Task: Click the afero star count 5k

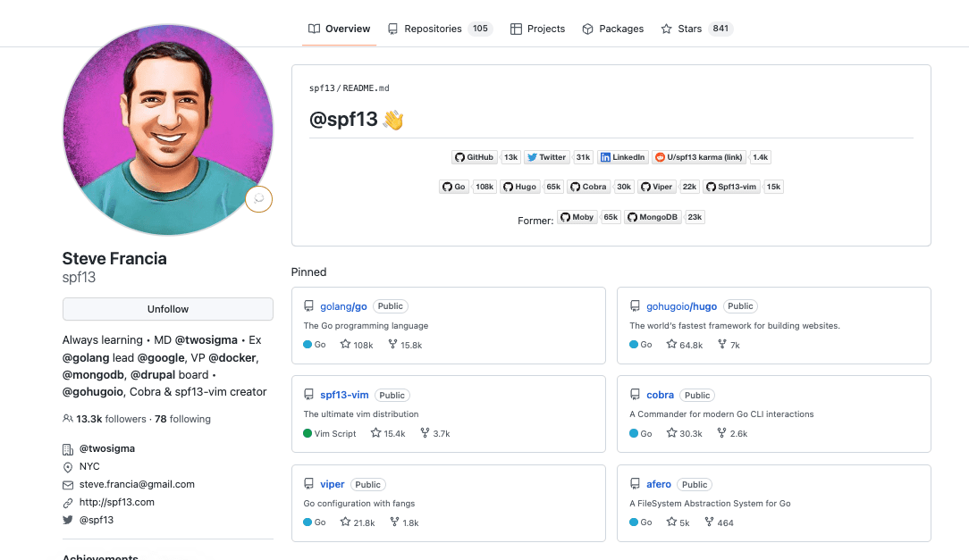Action: tap(678, 522)
